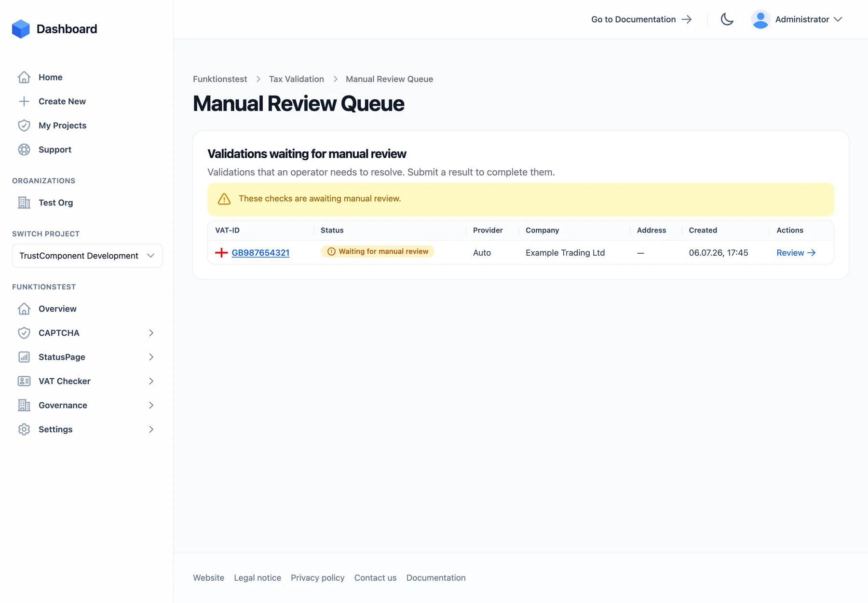Toggle dark mode with the moon icon
The height and width of the screenshot is (603, 868).
[x=727, y=19]
